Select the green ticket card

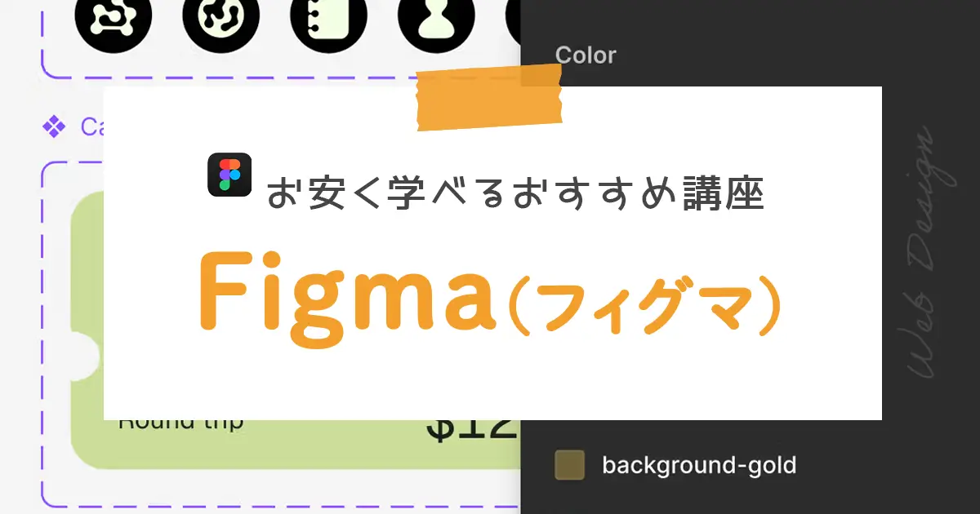coord(296,330)
